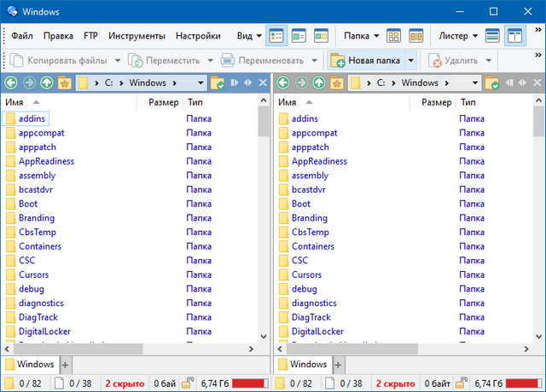Open left pane path history dropdown
Viewport: 546px width, 392px height.
200,84
